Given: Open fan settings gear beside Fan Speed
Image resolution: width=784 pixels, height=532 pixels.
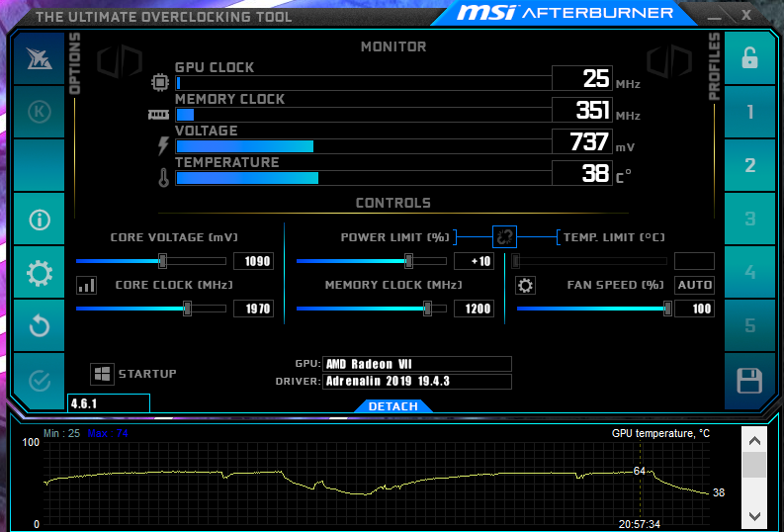Looking at the screenshot, I should [525, 285].
